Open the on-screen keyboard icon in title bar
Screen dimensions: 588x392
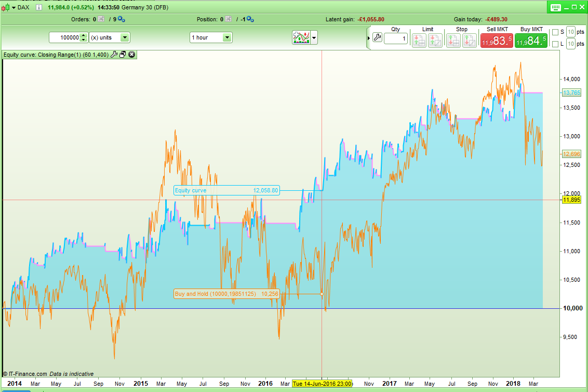(555, 7)
